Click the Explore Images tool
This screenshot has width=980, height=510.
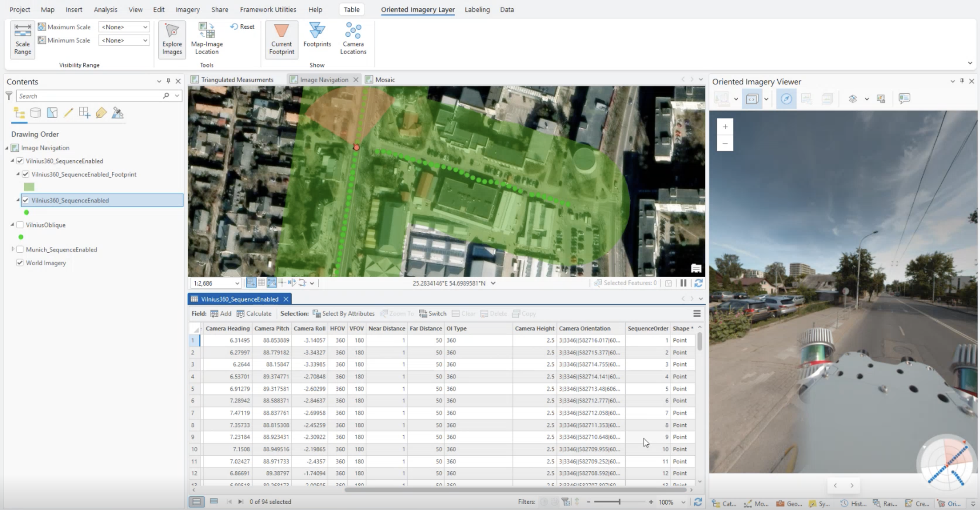pyautogui.click(x=172, y=39)
